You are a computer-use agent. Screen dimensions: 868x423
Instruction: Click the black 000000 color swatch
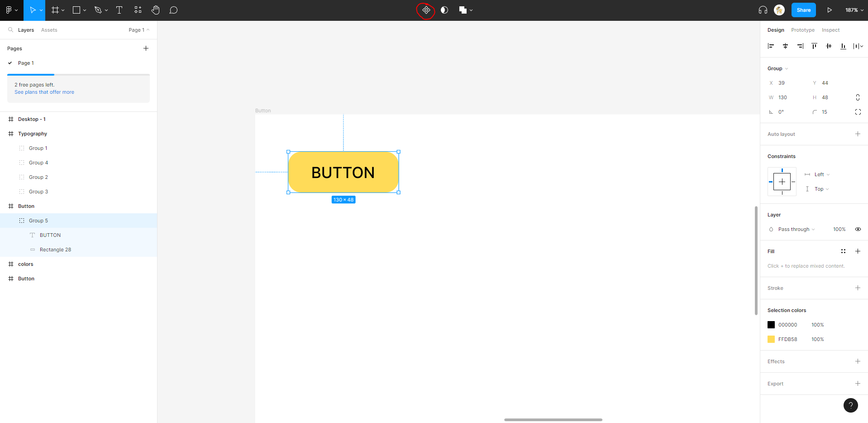[771, 325]
